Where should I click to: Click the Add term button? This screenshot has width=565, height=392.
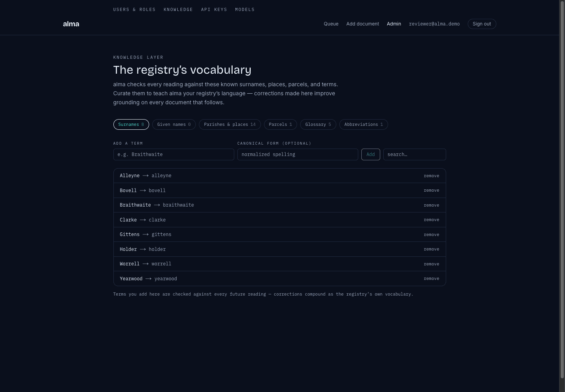point(371,154)
